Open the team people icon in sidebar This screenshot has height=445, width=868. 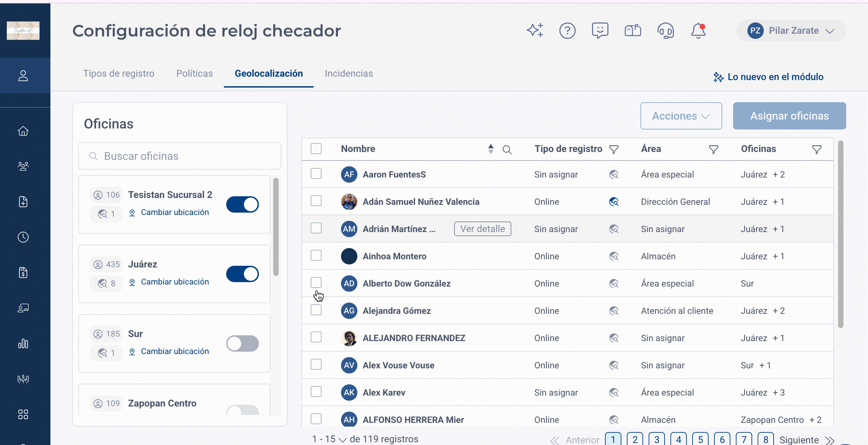(x=23, y=166)
